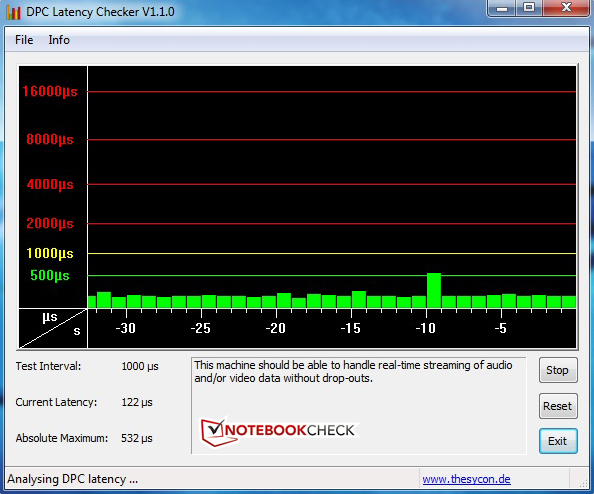Click the DPC Latency Checker title bar icon
The width and height of the screenshot is (594, 494).
coord(13,12)
